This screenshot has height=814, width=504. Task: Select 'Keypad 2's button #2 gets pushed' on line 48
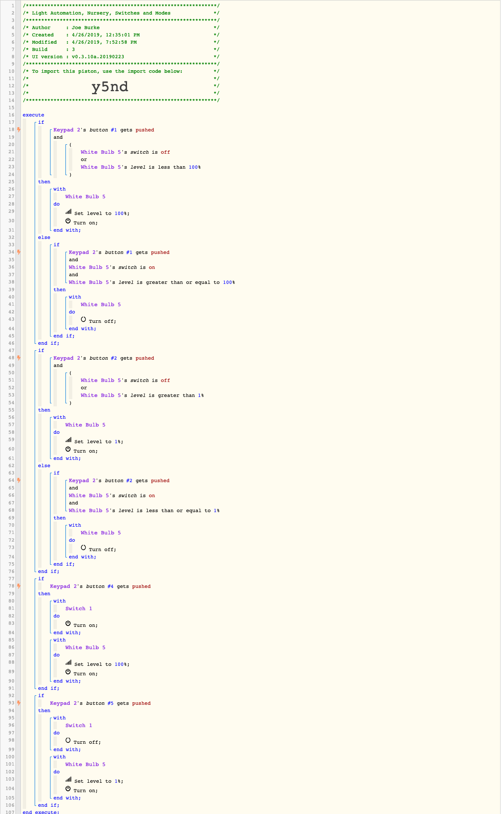(x=104, y=358)
